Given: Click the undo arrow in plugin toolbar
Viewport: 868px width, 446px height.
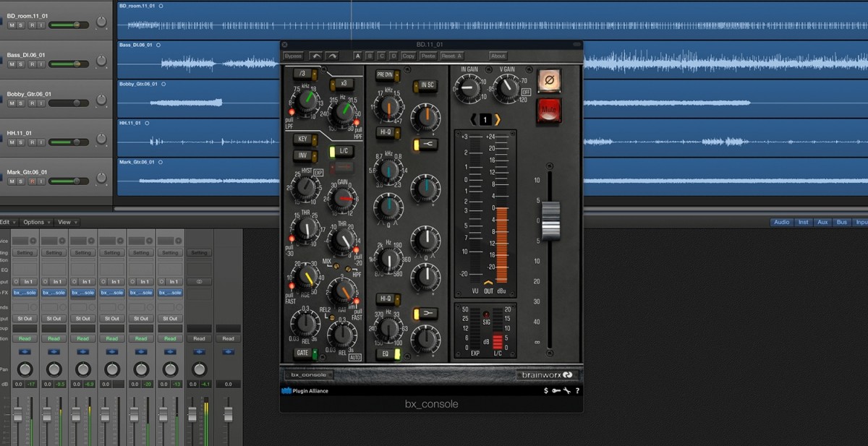Looking at the screenshot, I should (x=315, y=56).
